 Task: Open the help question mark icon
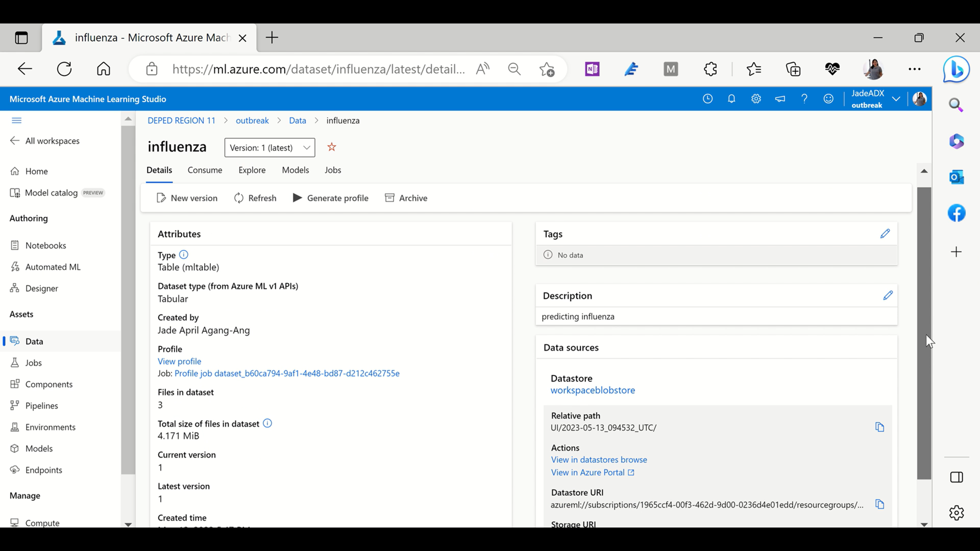point(804,99)
